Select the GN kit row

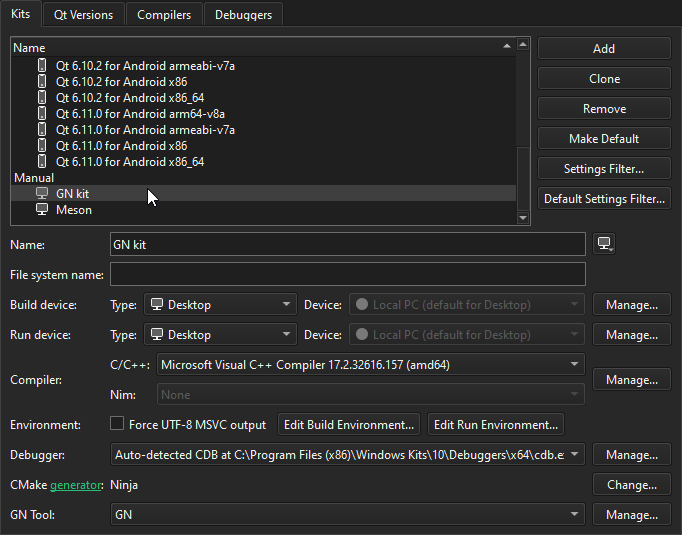(x=264, y=194)
